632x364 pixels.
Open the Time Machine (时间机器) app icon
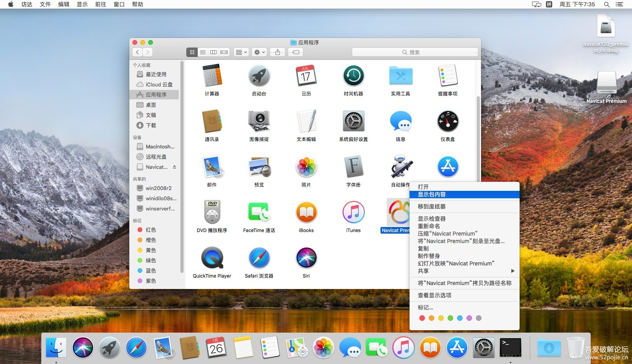(x=353, y=76)
